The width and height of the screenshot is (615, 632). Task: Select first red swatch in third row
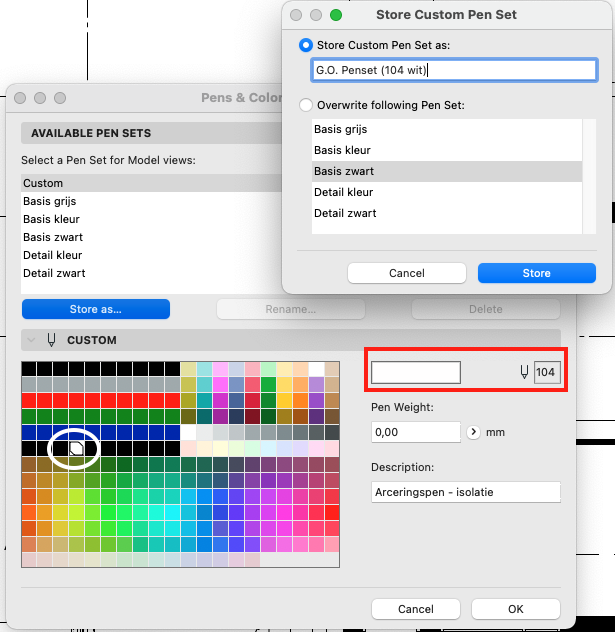[x=29, y=401]
